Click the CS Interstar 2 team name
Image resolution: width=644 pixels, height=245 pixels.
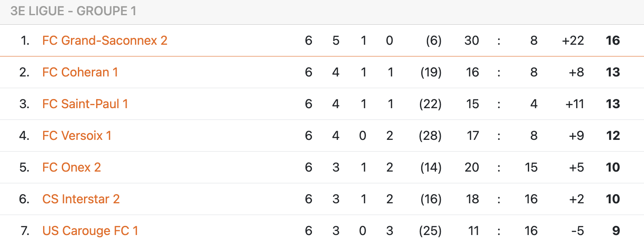(x=81, y=199)
